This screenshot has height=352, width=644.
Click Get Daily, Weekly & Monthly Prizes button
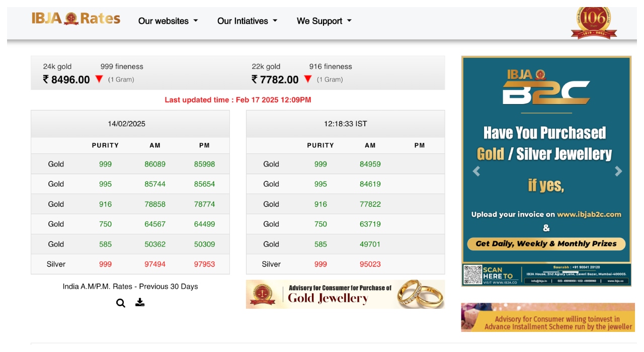(546, 244)
